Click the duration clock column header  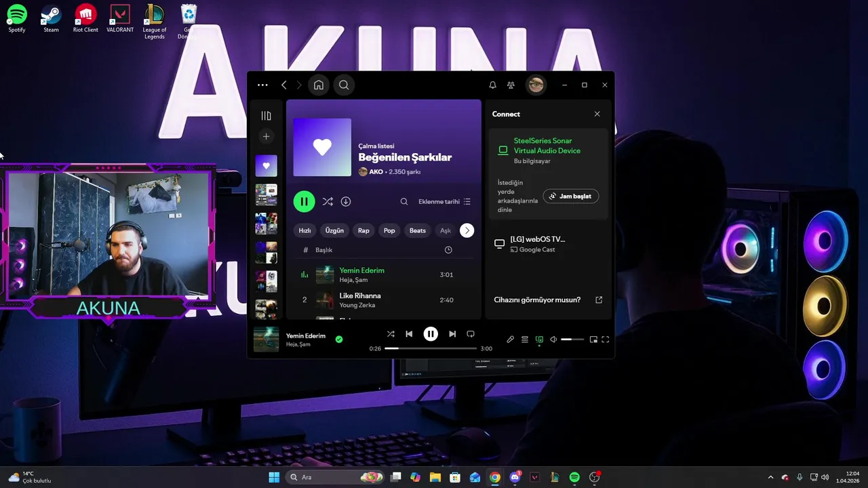[x=448, y=250]
